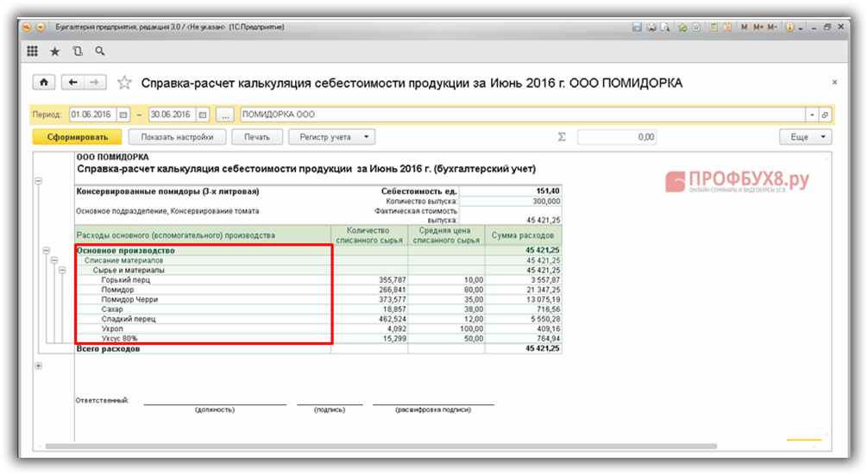Collapse the Сырье и материалы group

point(61,270)
